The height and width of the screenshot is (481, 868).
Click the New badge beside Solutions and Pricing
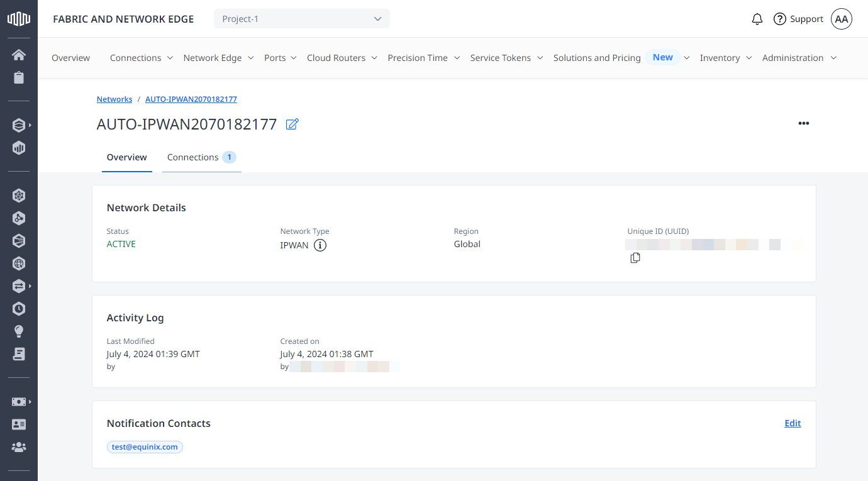click(x=663, y=57)
